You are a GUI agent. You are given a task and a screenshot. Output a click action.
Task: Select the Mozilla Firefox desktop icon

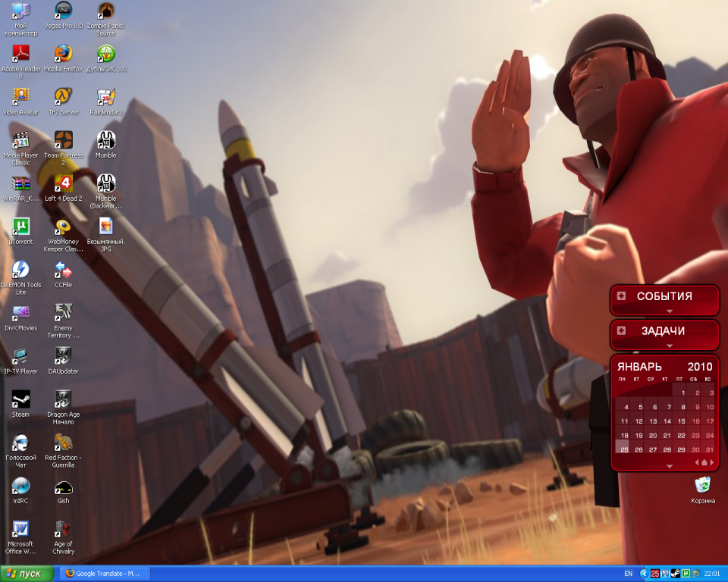[x=63, y=58]
